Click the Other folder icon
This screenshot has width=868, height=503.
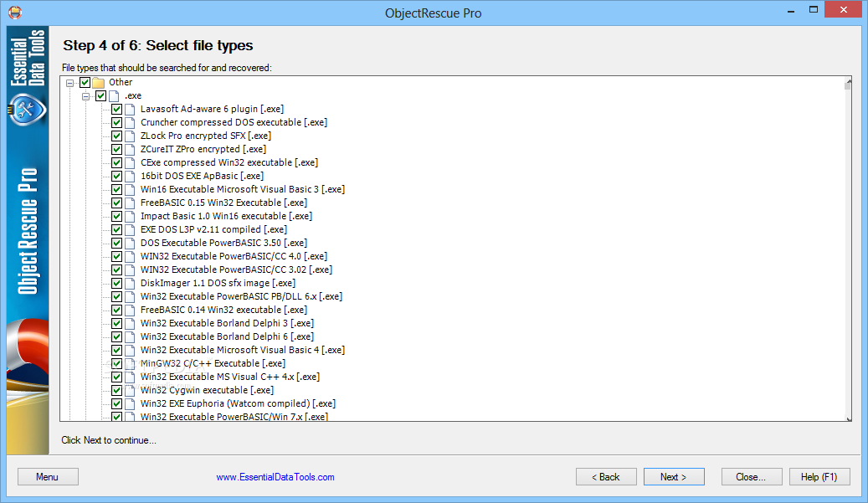point(99,83)
